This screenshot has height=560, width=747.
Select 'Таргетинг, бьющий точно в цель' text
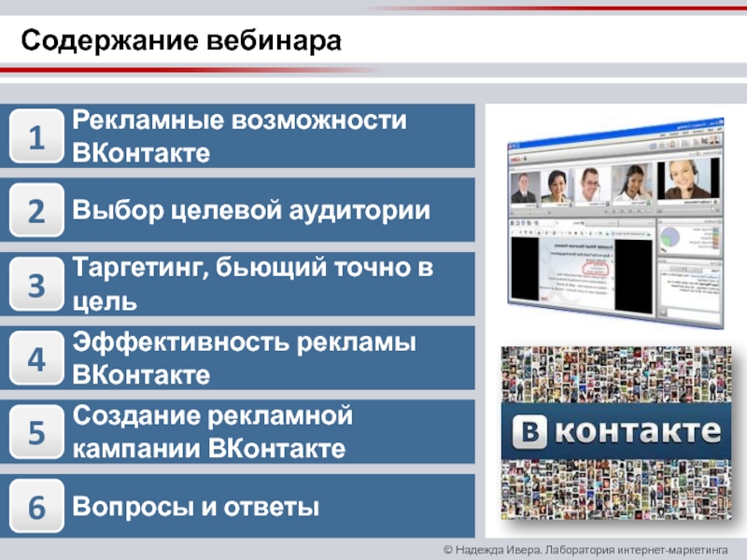(253, 285)
